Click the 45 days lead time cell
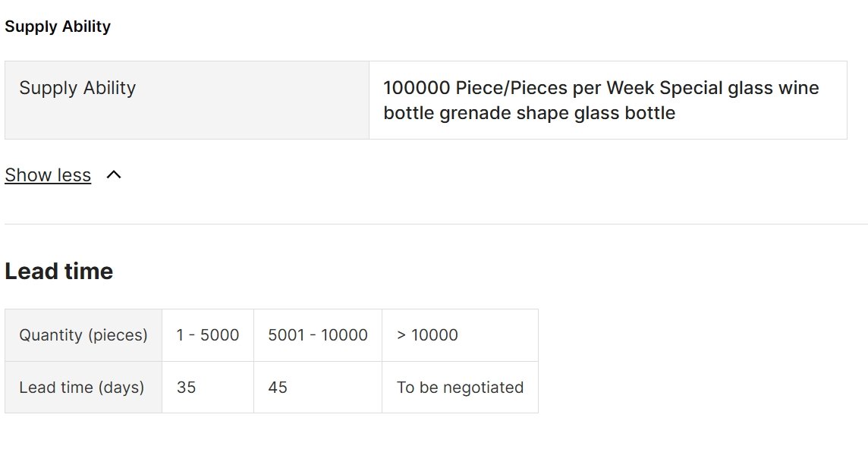The height and width of the screenshot is (449, 868). 318,388
